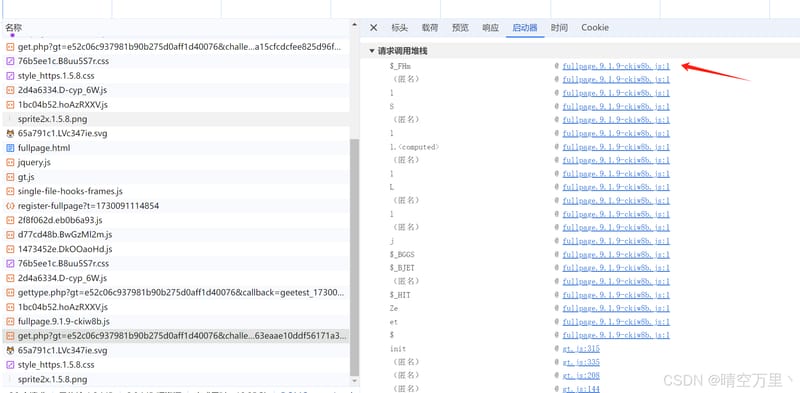Collapse the 请求调用堆栈 section

coord(372,51)
